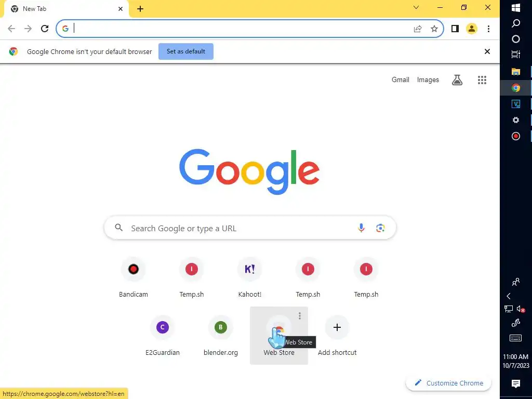Open the profile avatar menu
Viewport: 532px width, 399px height.
[472, 29]
